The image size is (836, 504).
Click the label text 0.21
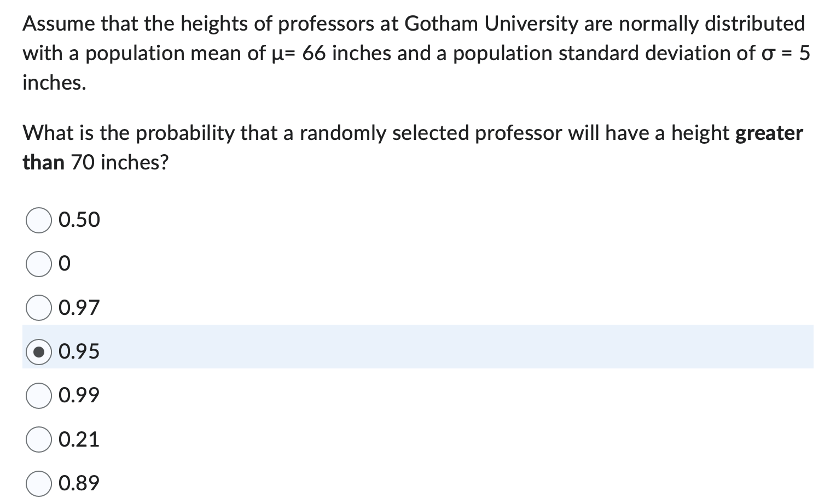[79, 439]
